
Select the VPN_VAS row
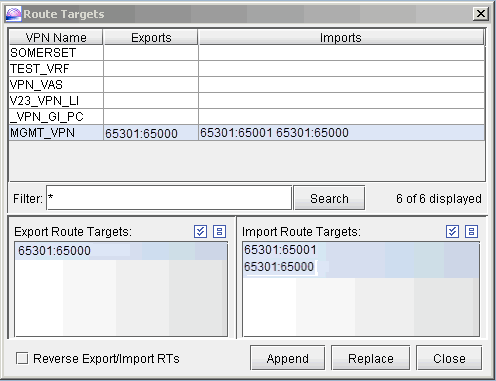[247, 85]
